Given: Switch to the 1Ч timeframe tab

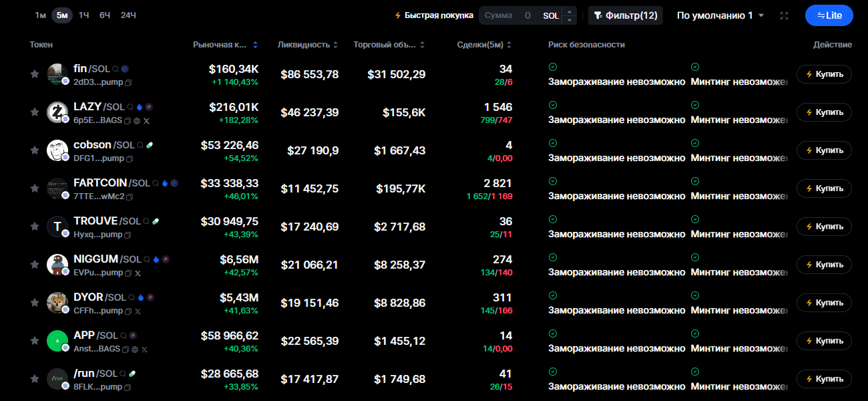Looking at the screenshot, I should pyautogui.click(x=83, y=15).
